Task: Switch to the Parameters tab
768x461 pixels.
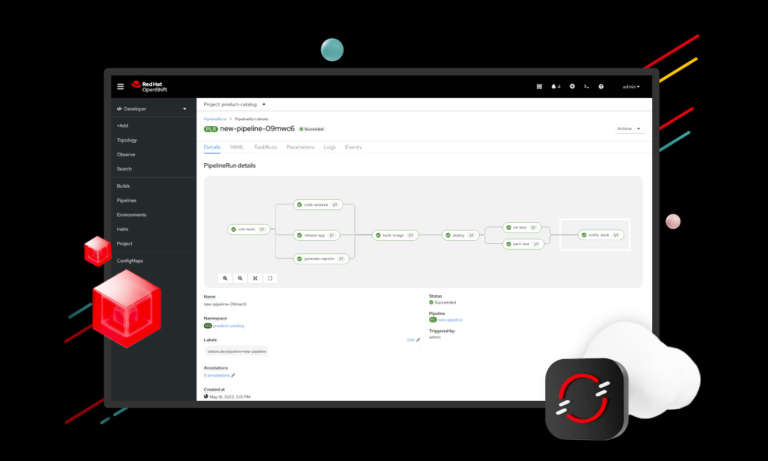Action: 300,147
